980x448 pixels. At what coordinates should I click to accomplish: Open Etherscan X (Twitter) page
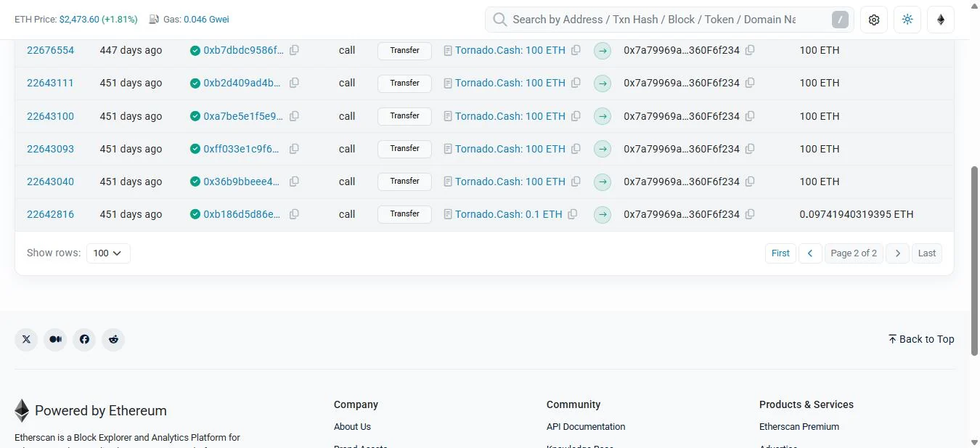click(x=26, y=339)
